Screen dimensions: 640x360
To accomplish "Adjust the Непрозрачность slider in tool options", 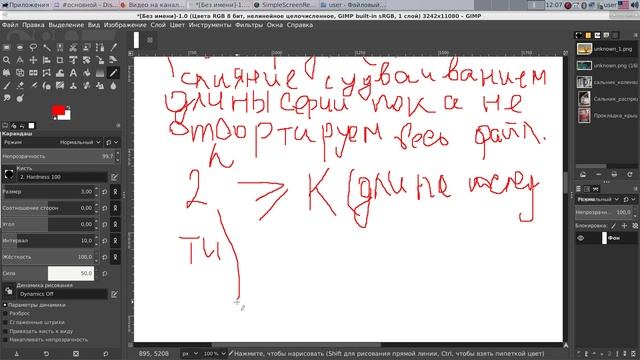I will pos(58,156).
